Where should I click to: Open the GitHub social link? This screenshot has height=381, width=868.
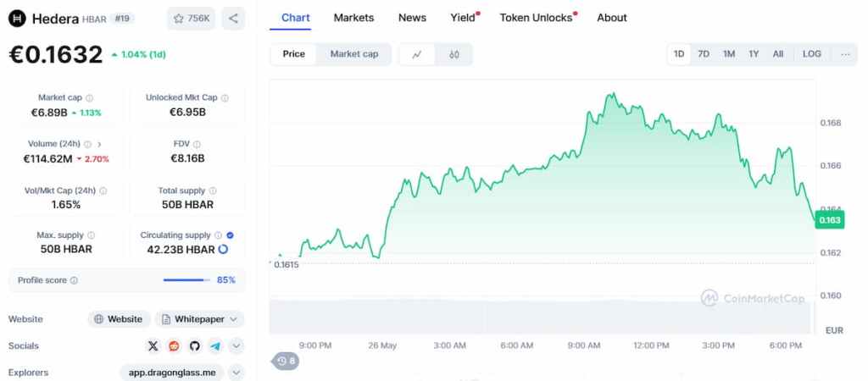tap(194, 345)
